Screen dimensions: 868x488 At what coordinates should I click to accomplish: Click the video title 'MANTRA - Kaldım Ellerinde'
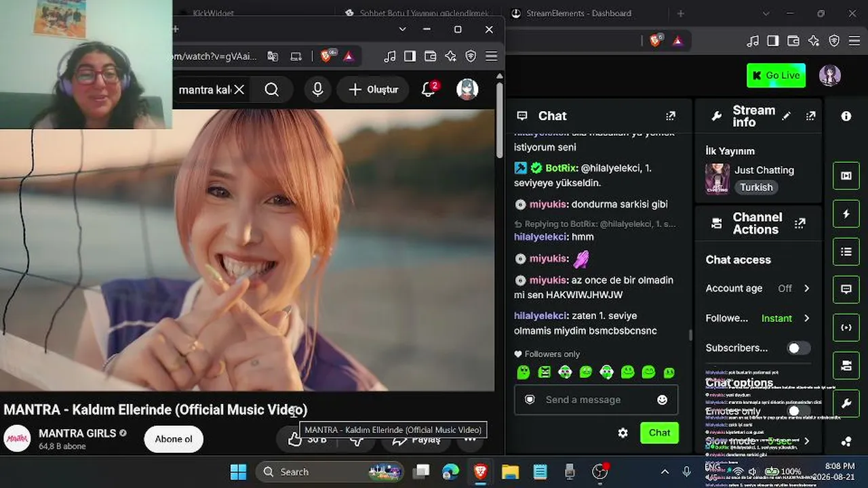155,409
